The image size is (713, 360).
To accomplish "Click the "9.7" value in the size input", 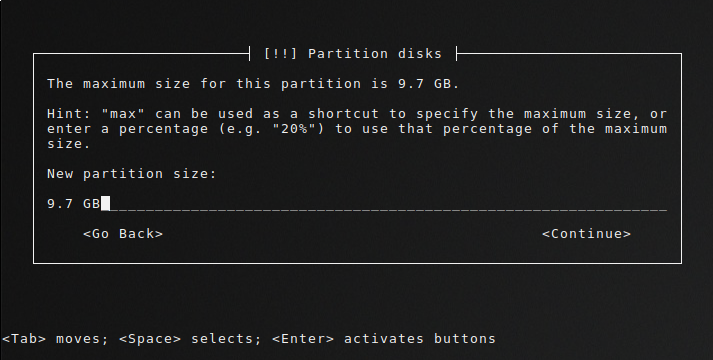I will 60,204.
